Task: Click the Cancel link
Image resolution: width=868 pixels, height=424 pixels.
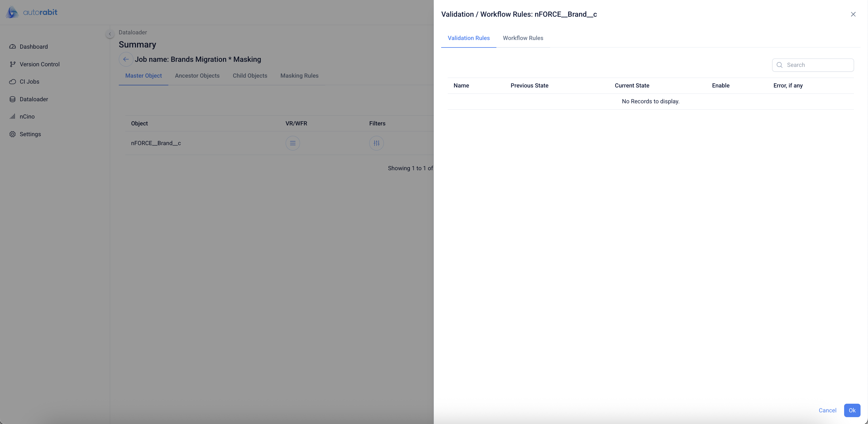Action: 827,410
